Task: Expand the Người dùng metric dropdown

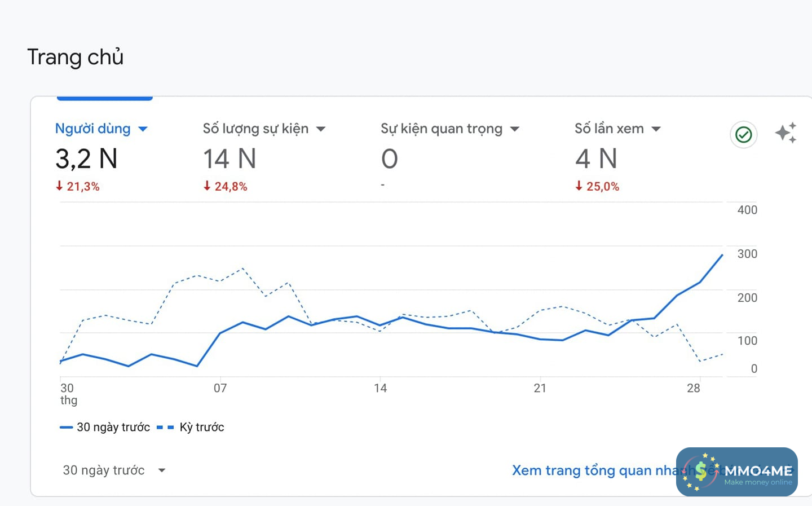Action: pyautogui.click(x=143, y=129)
